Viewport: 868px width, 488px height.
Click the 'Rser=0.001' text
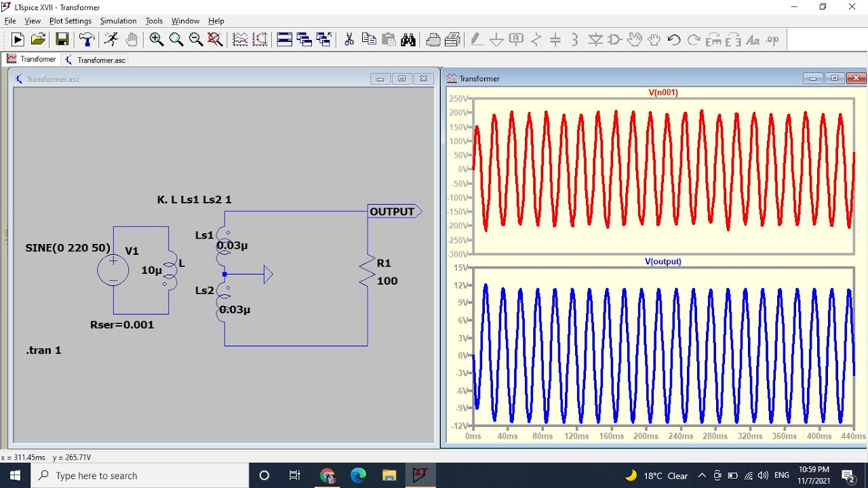click(122, 325)
